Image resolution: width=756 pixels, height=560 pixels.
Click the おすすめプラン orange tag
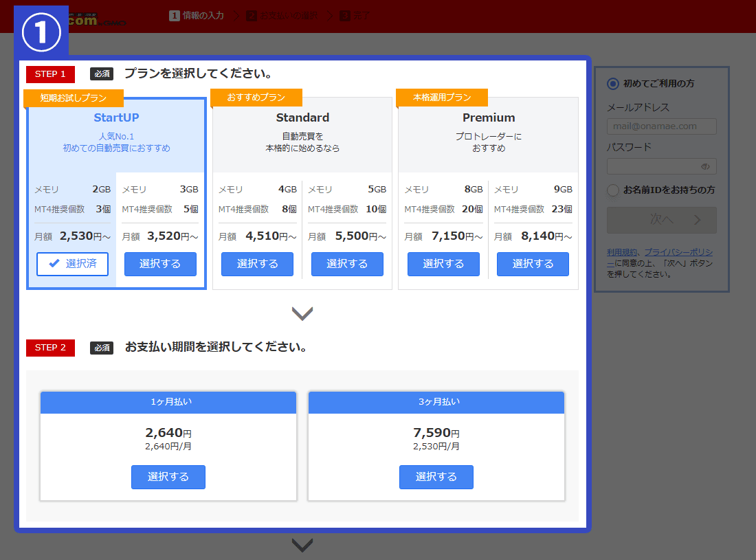pyautogui.click(x=256, y=98)
